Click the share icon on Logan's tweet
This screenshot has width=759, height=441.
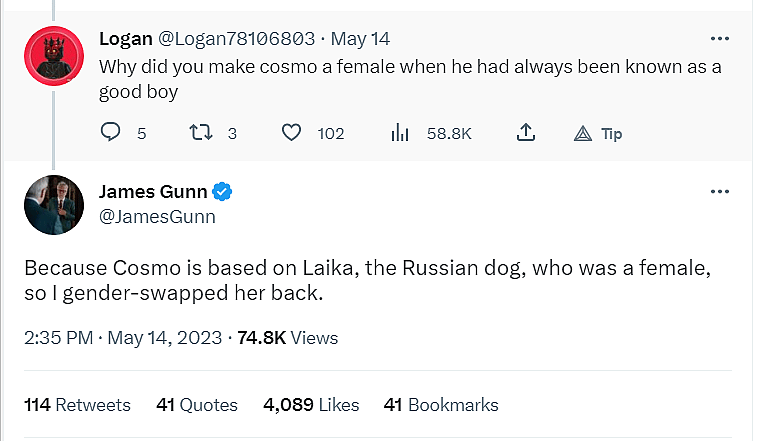pos(526,133)
